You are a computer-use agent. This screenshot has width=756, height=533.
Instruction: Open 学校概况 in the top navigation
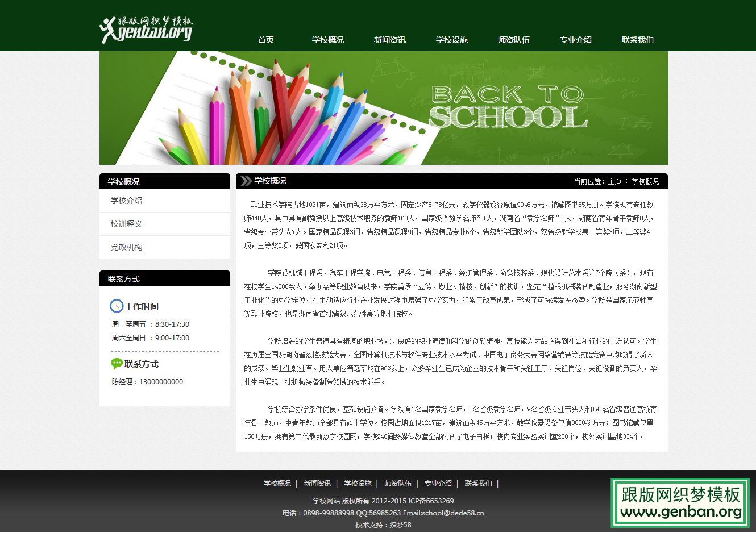pos(328,40)
